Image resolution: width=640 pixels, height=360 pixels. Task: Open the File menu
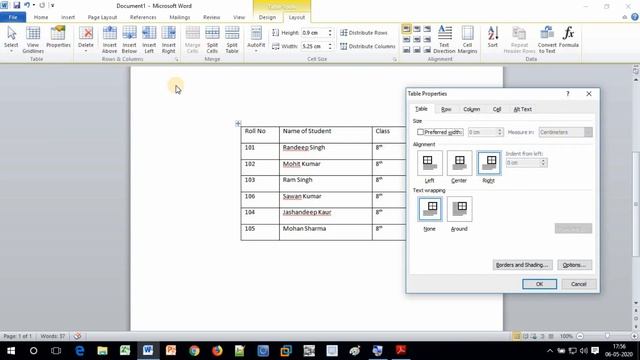click(x=13, y=17)
